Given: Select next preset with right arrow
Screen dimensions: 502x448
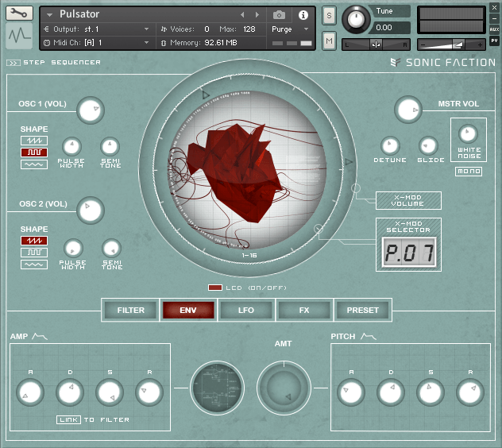Looking at the screenshot, I should [x=257, y=15].
